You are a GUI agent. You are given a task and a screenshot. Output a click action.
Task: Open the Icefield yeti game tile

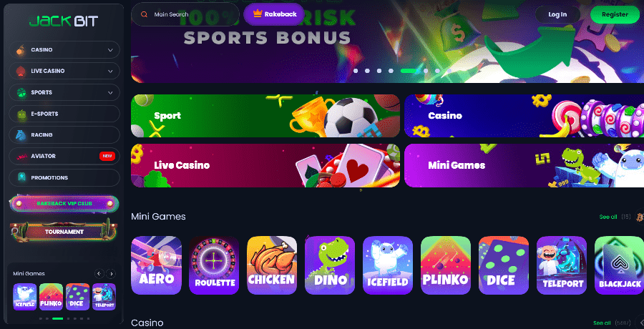point(388,265)
